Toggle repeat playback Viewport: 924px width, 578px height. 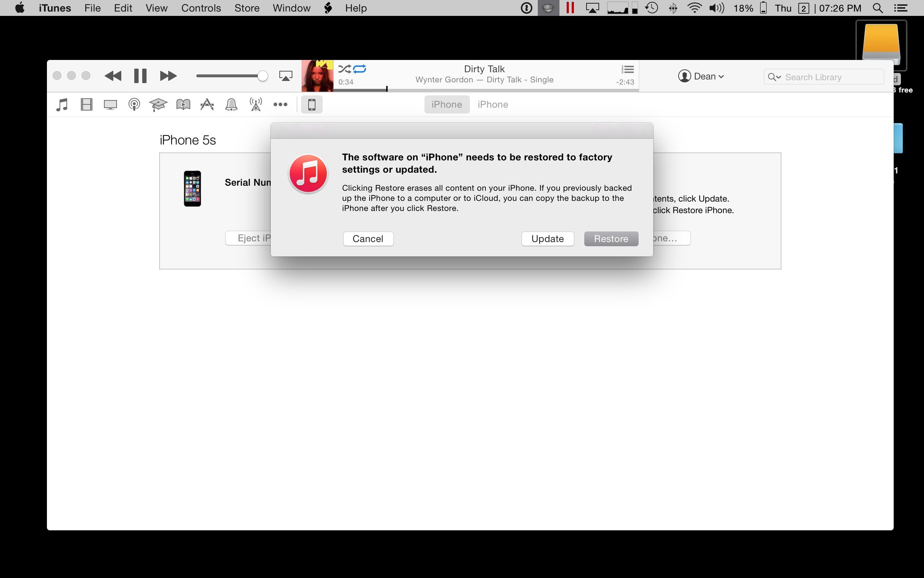(359, 69)
